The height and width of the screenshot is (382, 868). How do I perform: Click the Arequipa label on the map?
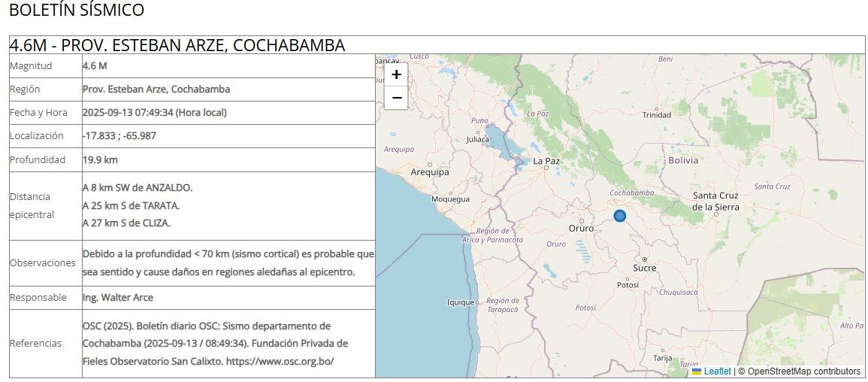(x=430, y=172)
